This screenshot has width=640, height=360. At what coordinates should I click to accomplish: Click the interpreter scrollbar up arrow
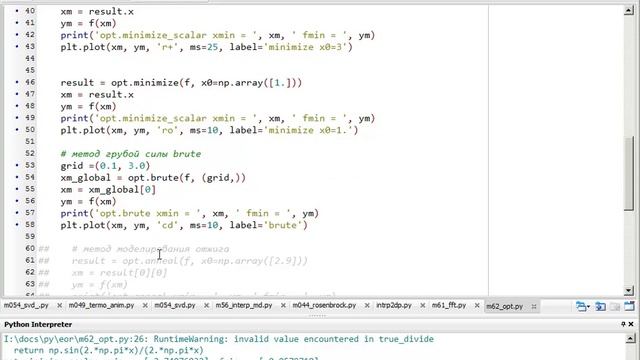pyautogui.click(x=630, y=338)
